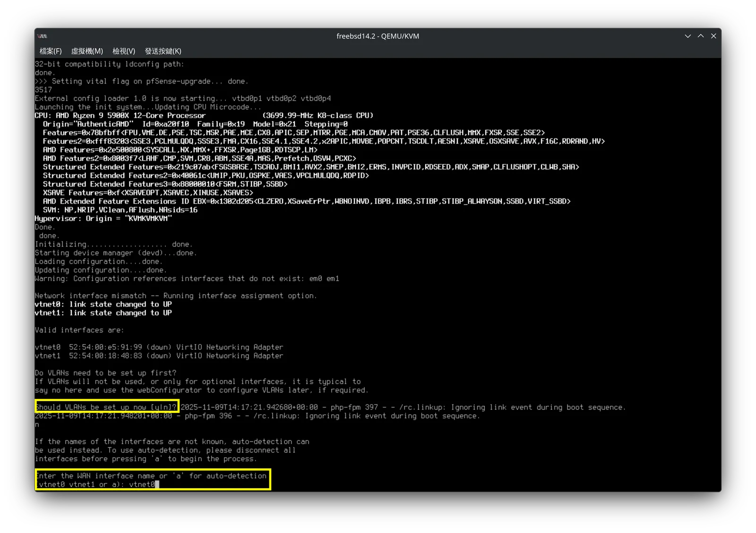Click 'CPU: AMD Ryzen 9 5900X' line

coord(204,115)
